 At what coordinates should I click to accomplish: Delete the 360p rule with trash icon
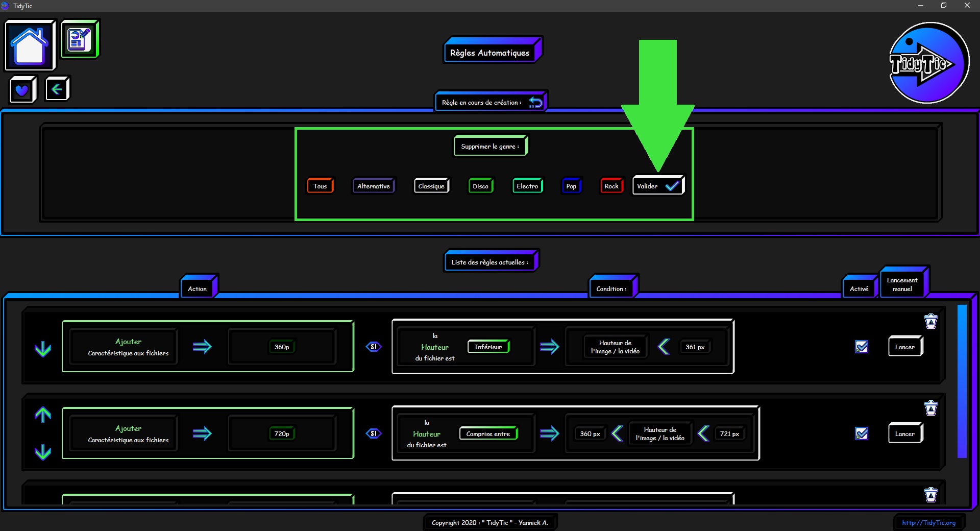pos(931,321)
